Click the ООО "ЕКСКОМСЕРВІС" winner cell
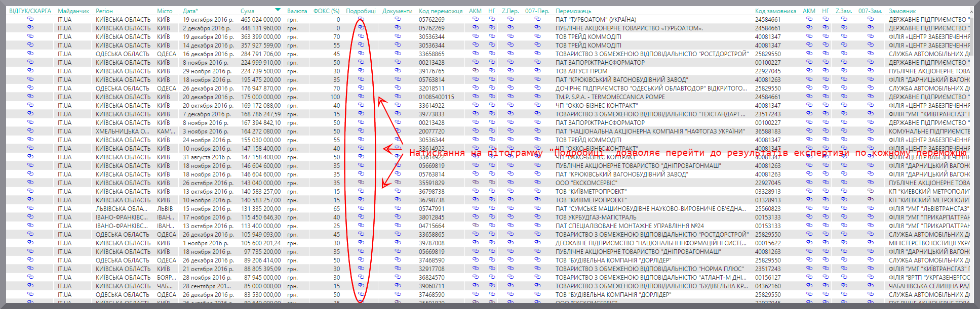 coord(586,183)
